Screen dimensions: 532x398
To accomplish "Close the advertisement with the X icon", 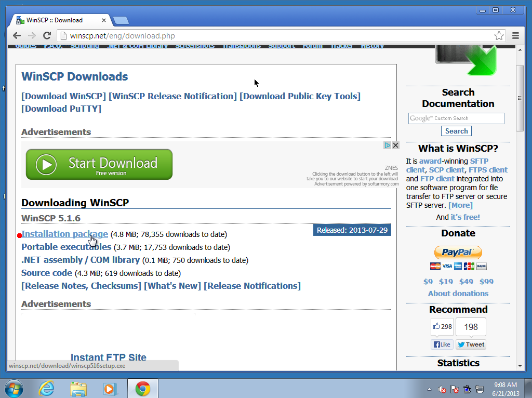I will (395, 145).
